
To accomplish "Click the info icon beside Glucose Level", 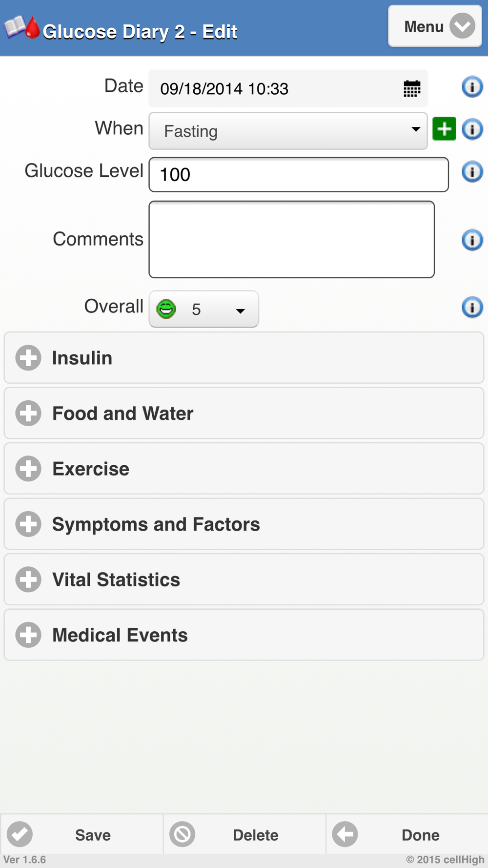I will click(x=472, y=172).
